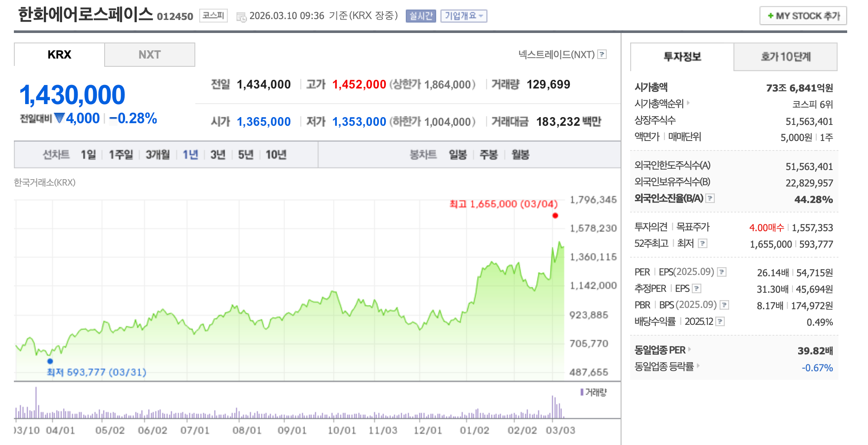868x445 pixels.
Task: Click the 시가 value 1,365,000
Action: click(264, 121)
